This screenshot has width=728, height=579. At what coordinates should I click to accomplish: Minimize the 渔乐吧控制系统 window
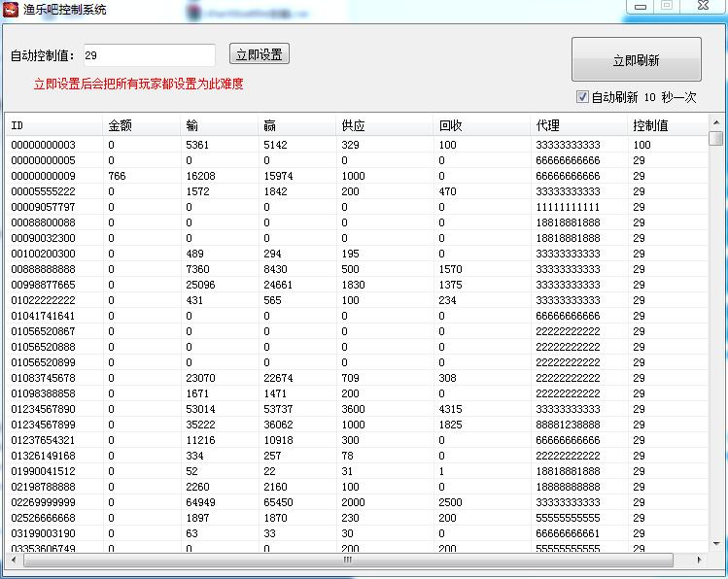(637, 7)
